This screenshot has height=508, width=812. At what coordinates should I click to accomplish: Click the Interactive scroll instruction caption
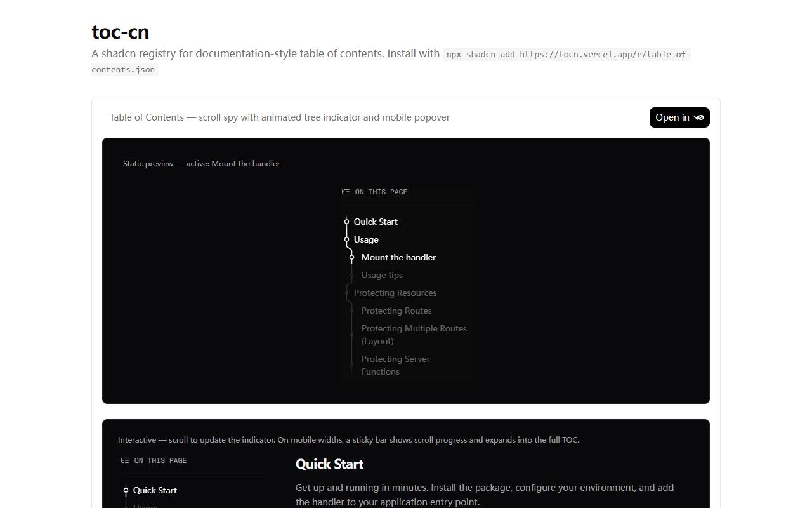click(349, 440)
